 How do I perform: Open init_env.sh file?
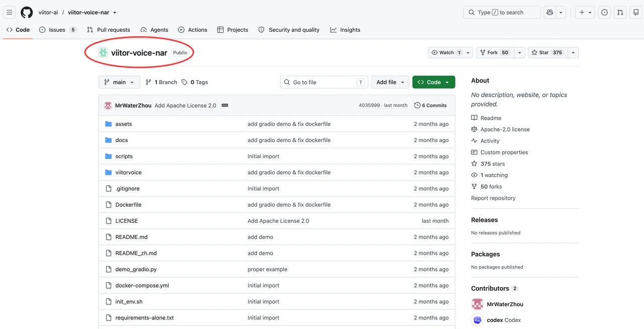click(x=129, y=301)
